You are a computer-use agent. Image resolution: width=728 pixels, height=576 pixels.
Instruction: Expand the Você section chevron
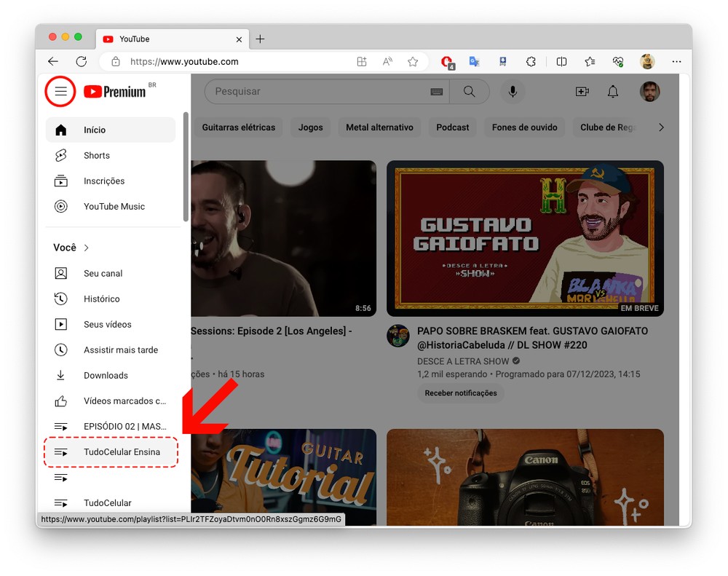86,248
